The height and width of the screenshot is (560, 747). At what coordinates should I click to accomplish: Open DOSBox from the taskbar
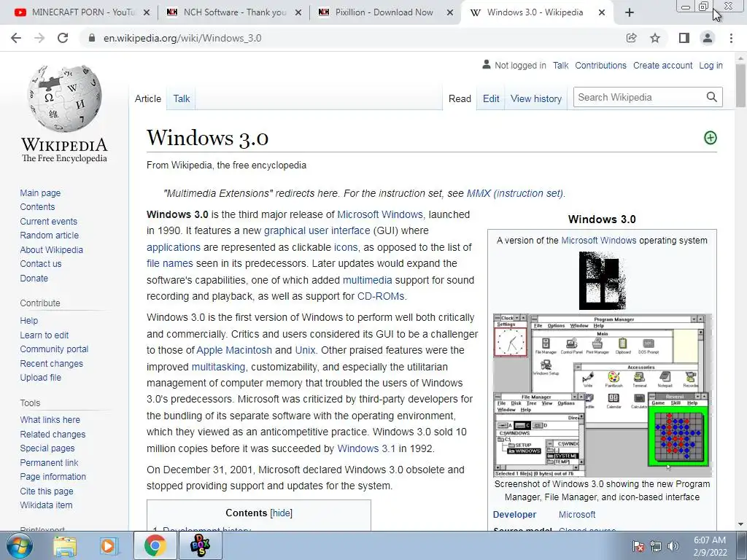point(200,545)
